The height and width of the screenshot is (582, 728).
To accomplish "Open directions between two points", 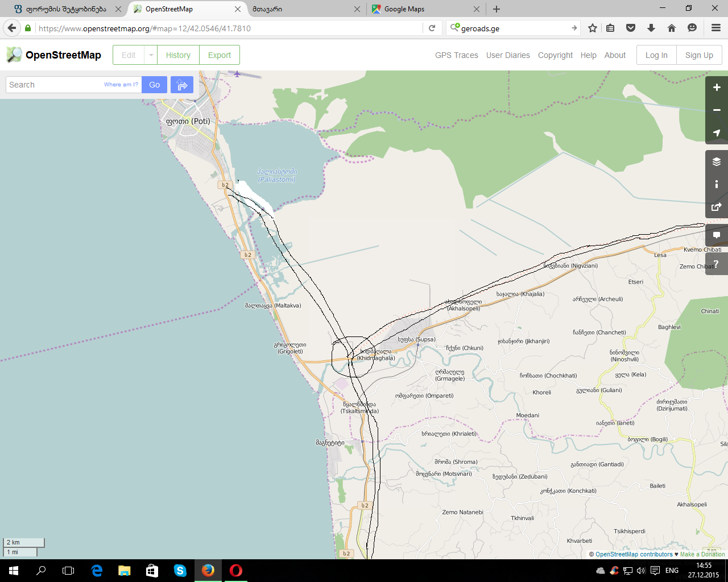I will [x=182, y=85].
